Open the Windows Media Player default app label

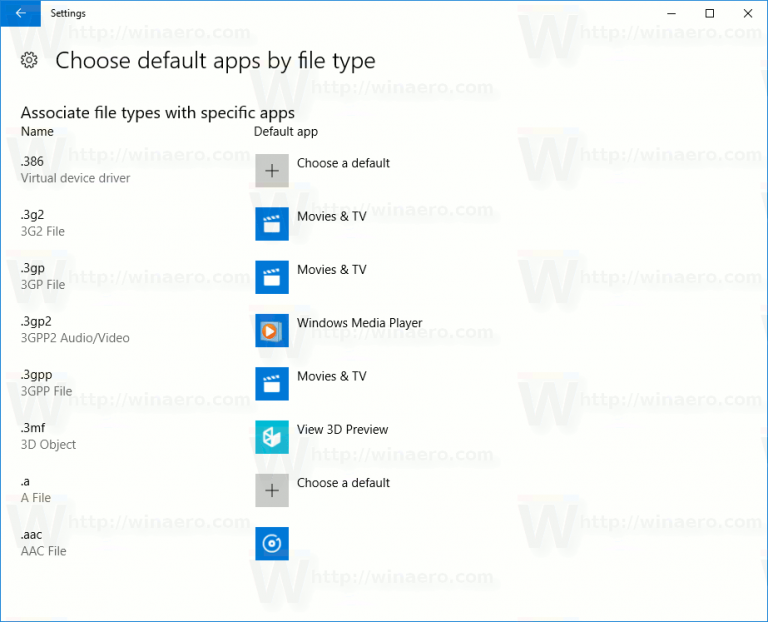coord(359,323)
